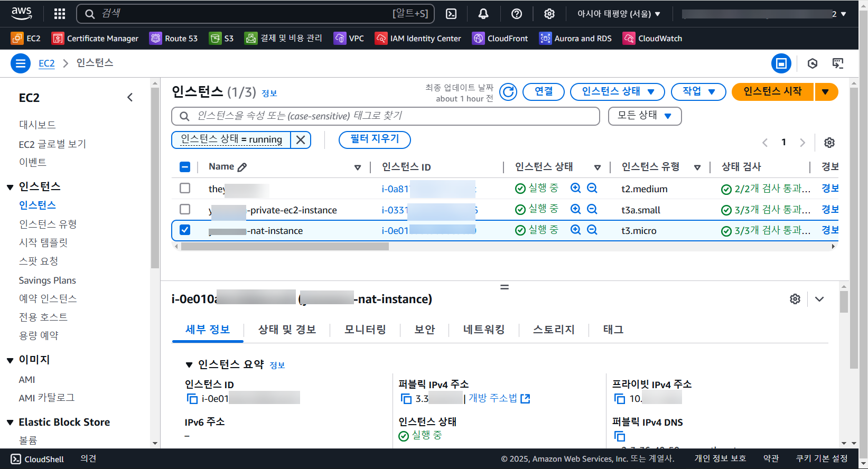Collapse the Images sidebar section
Screen dimensions: 868x469
tap(10, 360)
